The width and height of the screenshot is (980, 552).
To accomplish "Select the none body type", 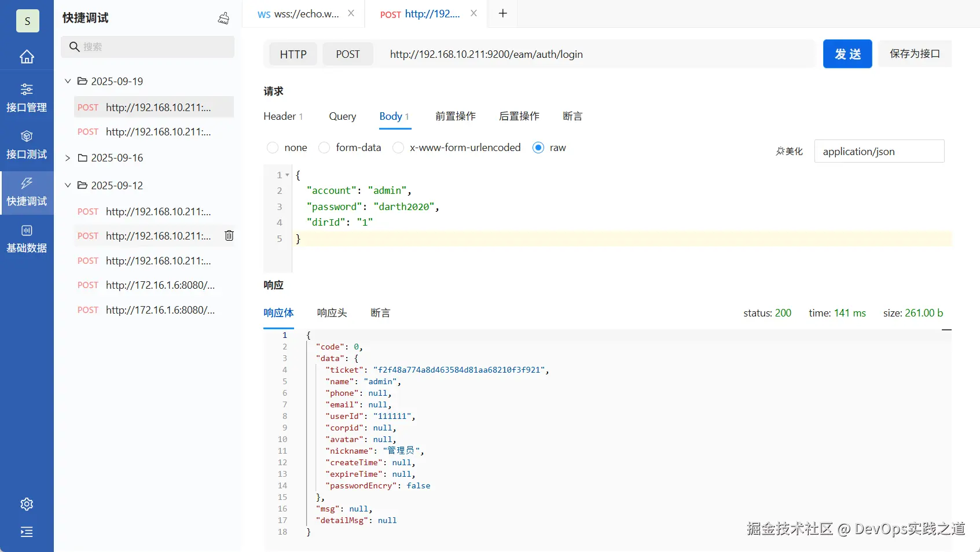I will (x=273, y=148).
